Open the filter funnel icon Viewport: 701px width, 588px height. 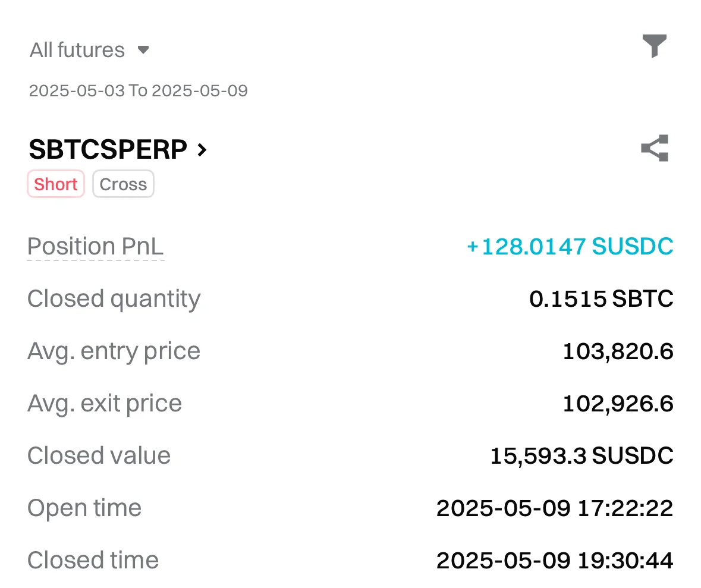pos(654,46)
